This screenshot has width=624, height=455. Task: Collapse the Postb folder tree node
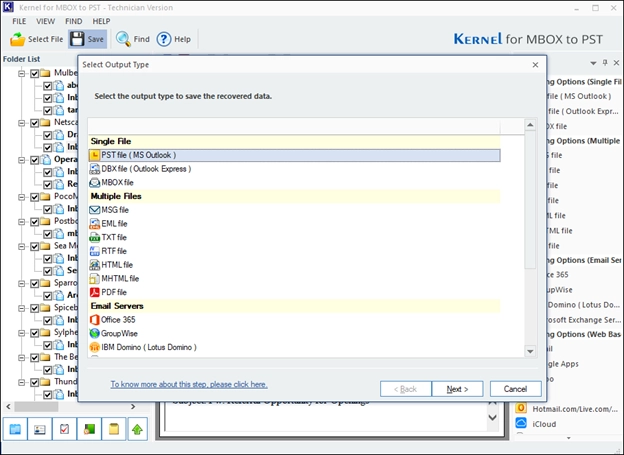(22, 222)
